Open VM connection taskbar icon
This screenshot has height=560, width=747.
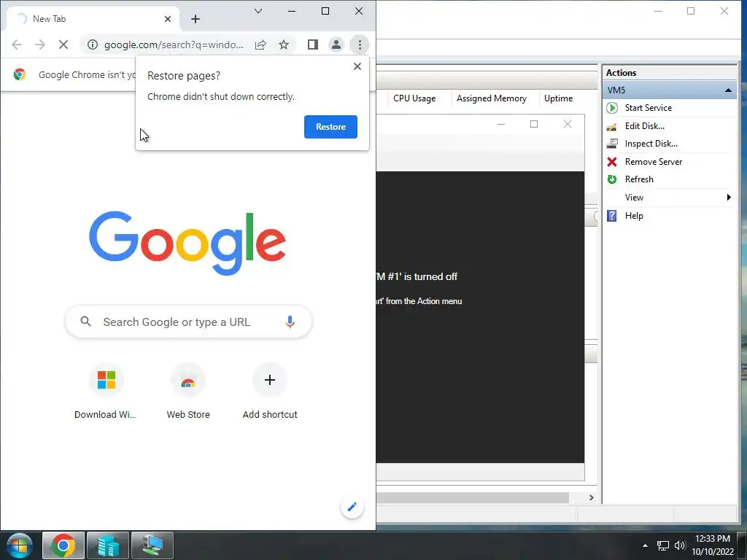(152, 545)
